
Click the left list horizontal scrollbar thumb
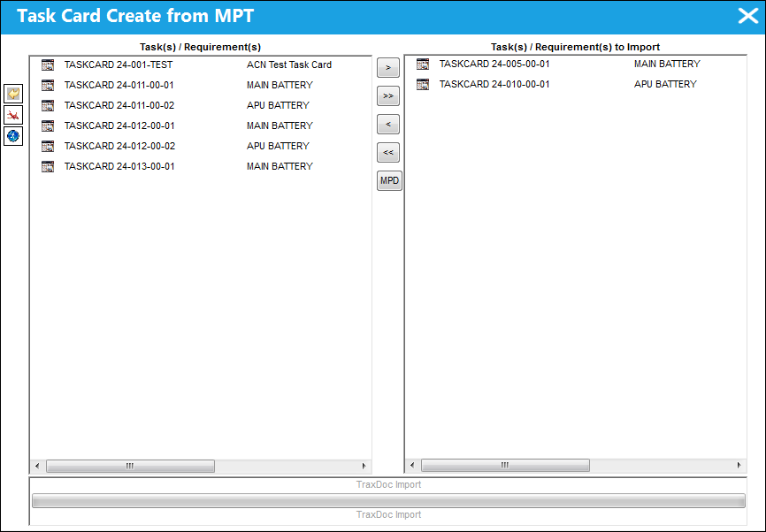coord(130,466)
